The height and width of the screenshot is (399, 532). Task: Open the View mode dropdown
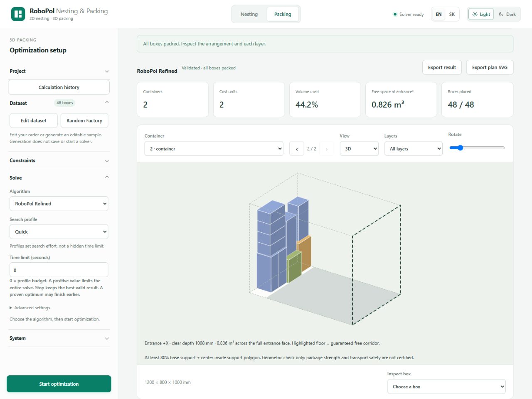359,149
